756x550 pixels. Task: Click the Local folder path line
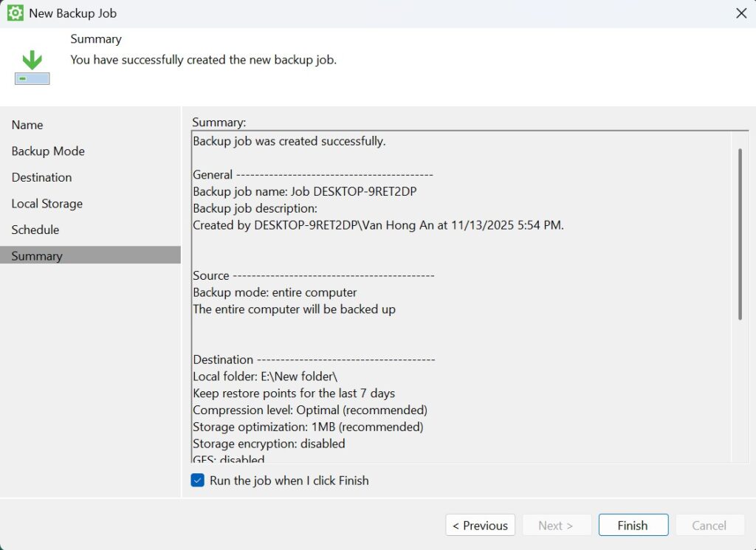264,377
